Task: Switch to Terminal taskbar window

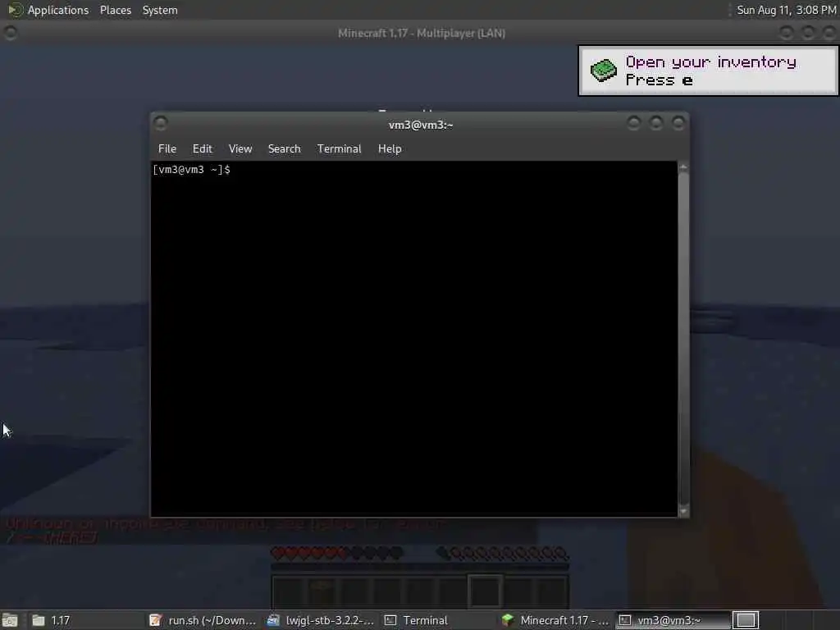Action: pos(440,620)
